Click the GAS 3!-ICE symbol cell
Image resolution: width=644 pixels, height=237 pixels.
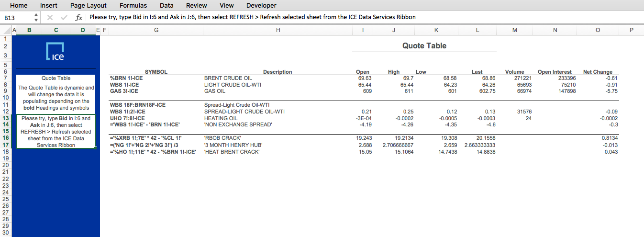point(124,91)
